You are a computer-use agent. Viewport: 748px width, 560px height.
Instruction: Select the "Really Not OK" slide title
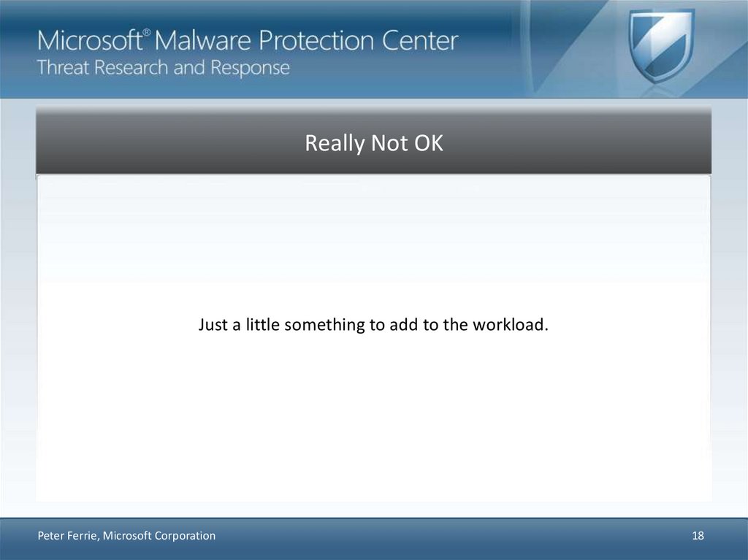pyautogui.click(x=373, y=143)
